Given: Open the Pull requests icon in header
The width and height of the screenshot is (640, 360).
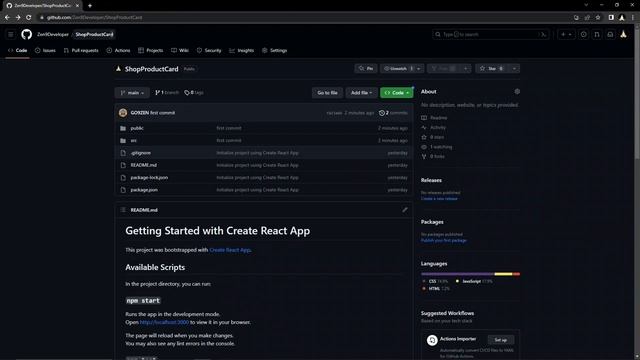Looking at the screenshot, I should point(597,35).
